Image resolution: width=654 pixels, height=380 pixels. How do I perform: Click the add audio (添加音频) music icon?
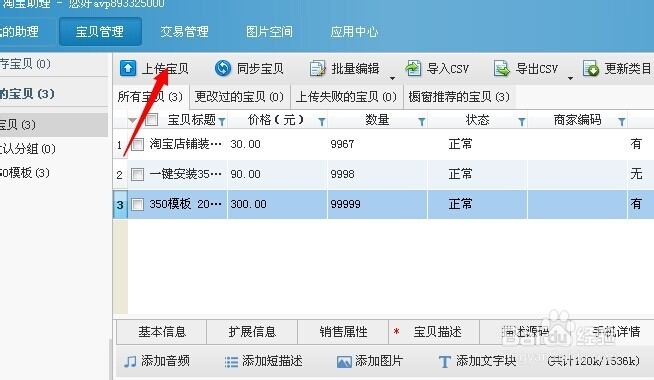click(x=130, y=361)
